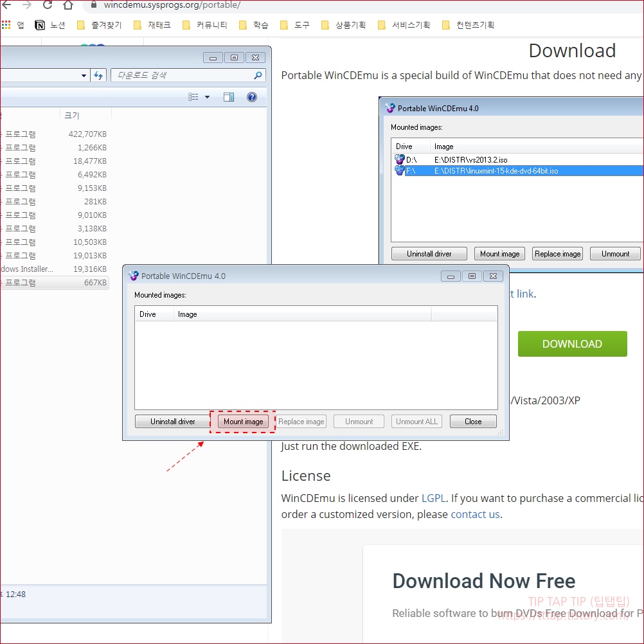Click the Explorer search magnifier icon
Image resolution: width=644 pixels, height=644 pixels.
click(258, 76)
